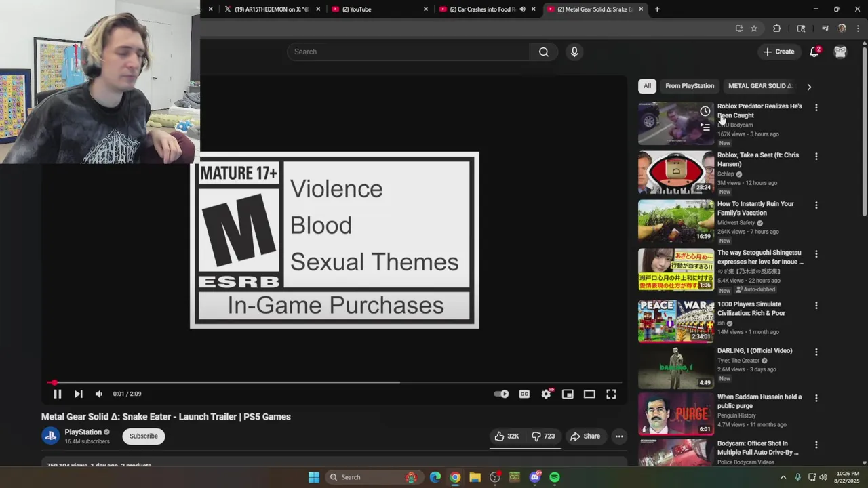Open a new browser tab
Viewport: 868px width, 488px height.
657,9
